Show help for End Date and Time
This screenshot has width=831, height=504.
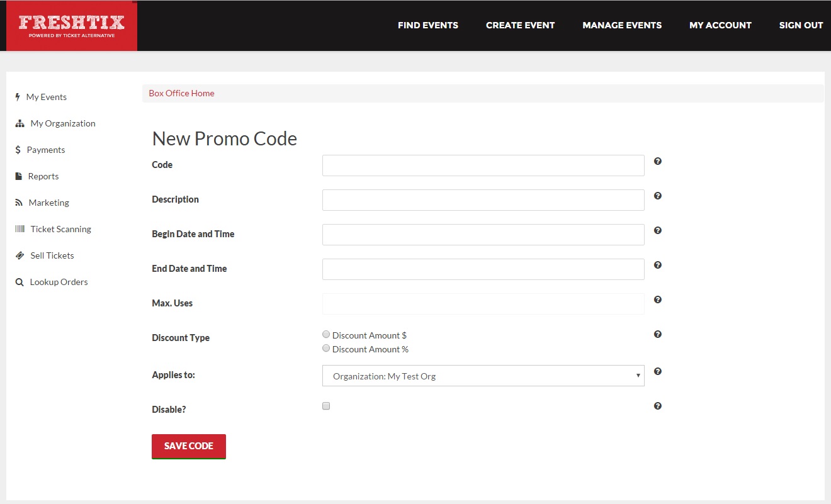pyautogui.click(x=658, y=265)
